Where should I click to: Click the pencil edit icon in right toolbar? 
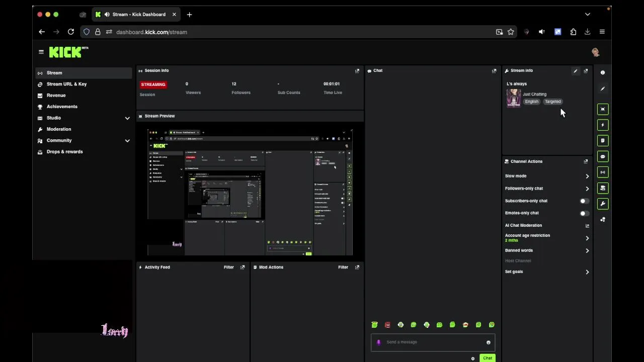[x=603, y=89]
